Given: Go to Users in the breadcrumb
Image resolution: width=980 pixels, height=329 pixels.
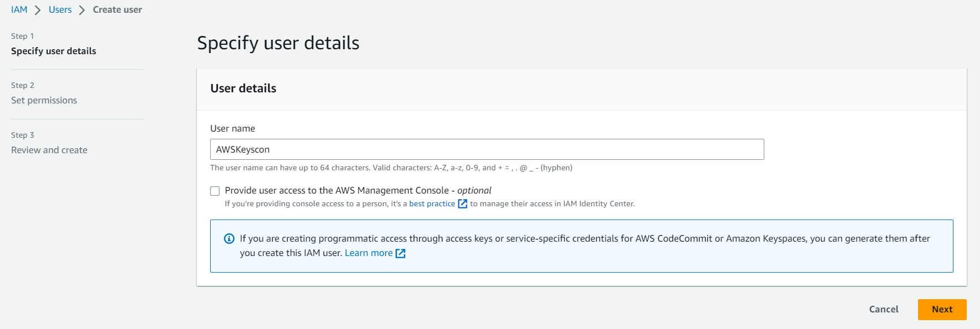Looking at the screenshot, I should point(60,10).
